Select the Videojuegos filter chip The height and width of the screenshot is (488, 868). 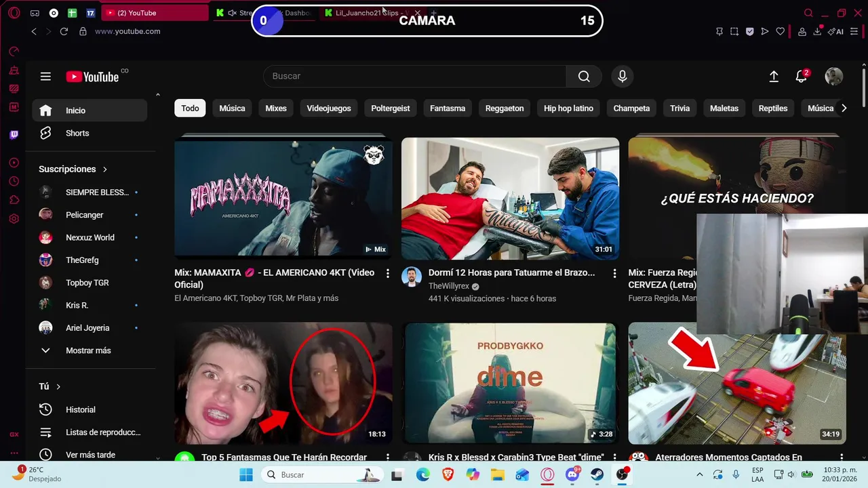329,108
